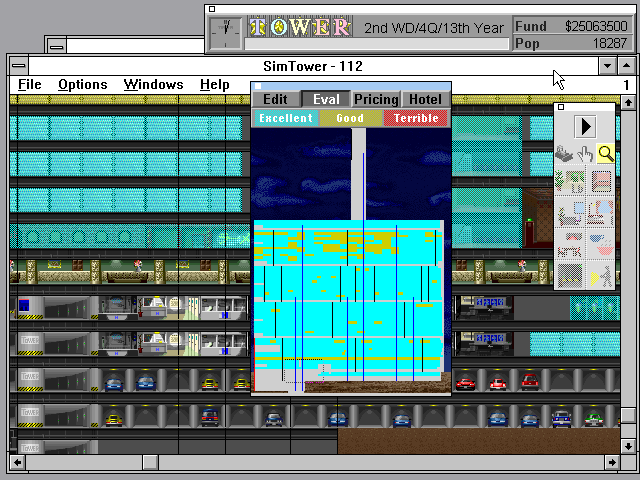Choose the coffee cup fast food tool
The height and width of the screenshot is (480, 640).
click(601, 245)
